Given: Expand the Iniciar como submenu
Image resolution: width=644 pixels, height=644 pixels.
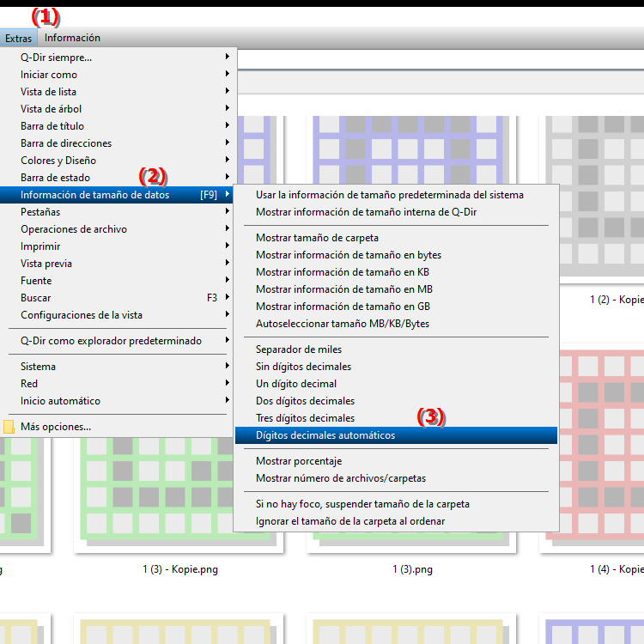Looking at the screenshot, I should pyautogui.click(x=118, y=75).
